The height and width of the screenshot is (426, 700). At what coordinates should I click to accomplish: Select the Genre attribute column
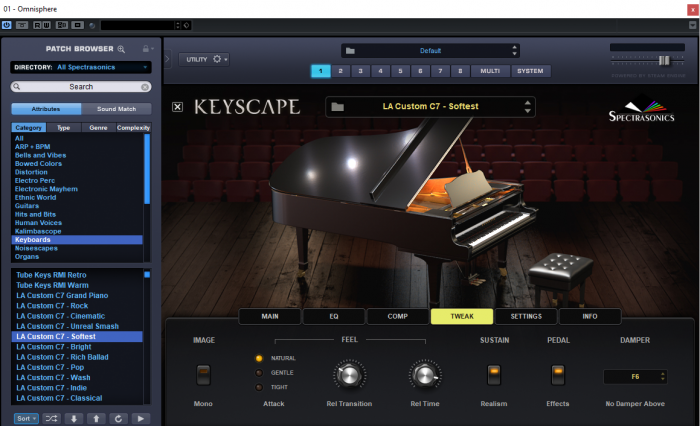(x=98, y=128)
